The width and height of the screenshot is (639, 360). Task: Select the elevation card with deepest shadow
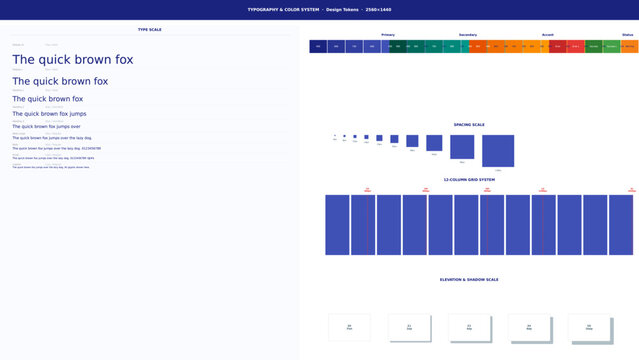click(589, 327)
